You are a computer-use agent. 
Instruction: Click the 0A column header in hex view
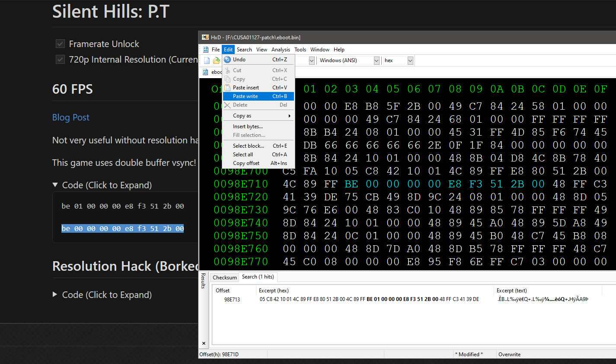[x=497, y=89]
